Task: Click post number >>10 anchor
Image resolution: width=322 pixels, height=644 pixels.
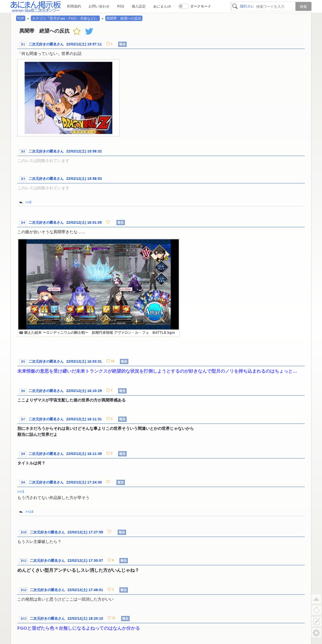Action: click(23, 532)
